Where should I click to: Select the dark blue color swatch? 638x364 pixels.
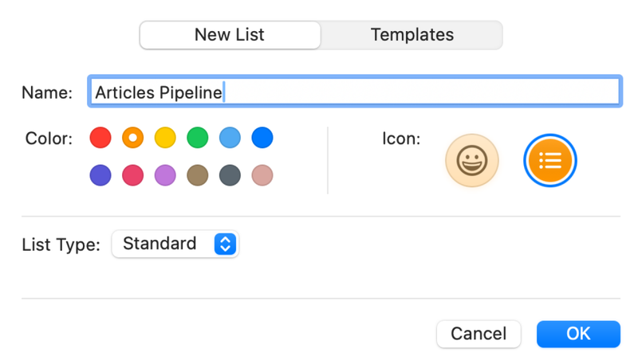[x=262, y=138]
